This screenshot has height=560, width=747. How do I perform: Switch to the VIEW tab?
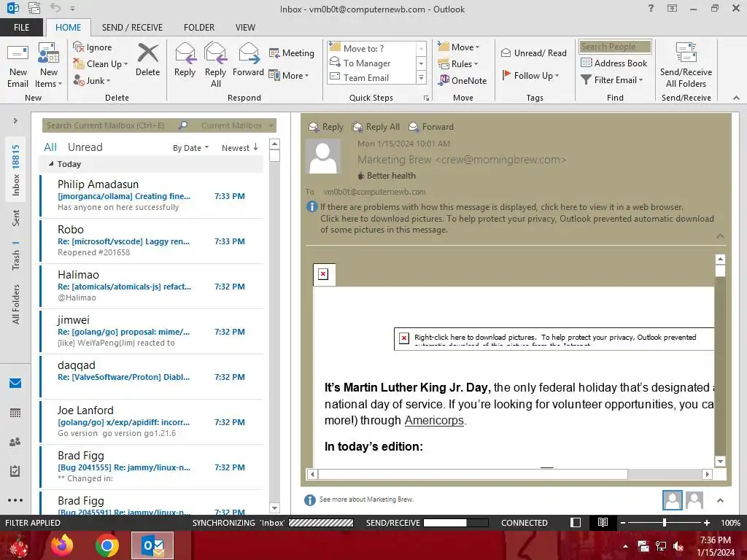coord(245,28)
